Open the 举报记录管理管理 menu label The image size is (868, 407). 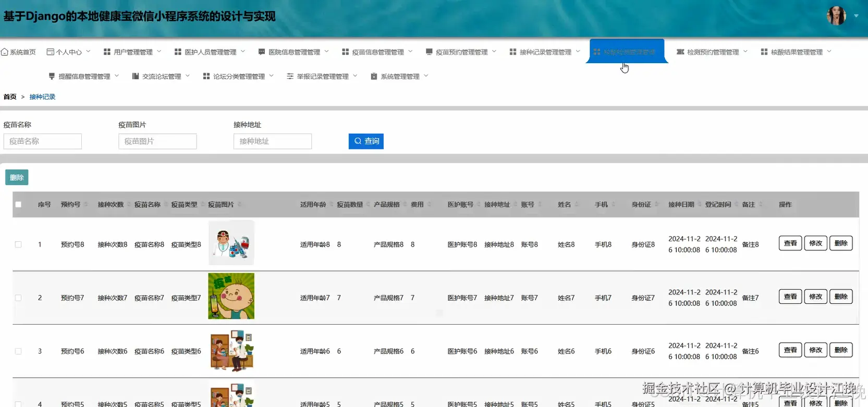point(323,77)
